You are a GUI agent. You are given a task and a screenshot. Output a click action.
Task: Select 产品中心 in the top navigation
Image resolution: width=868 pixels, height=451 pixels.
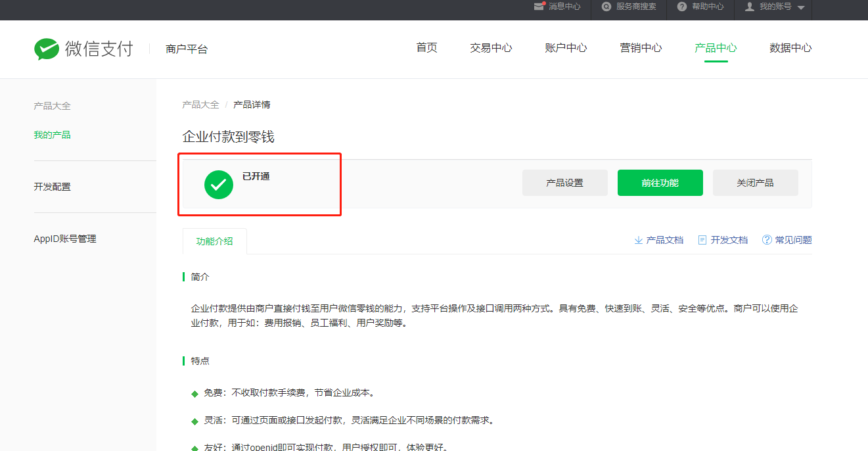[x=716, y=48]
